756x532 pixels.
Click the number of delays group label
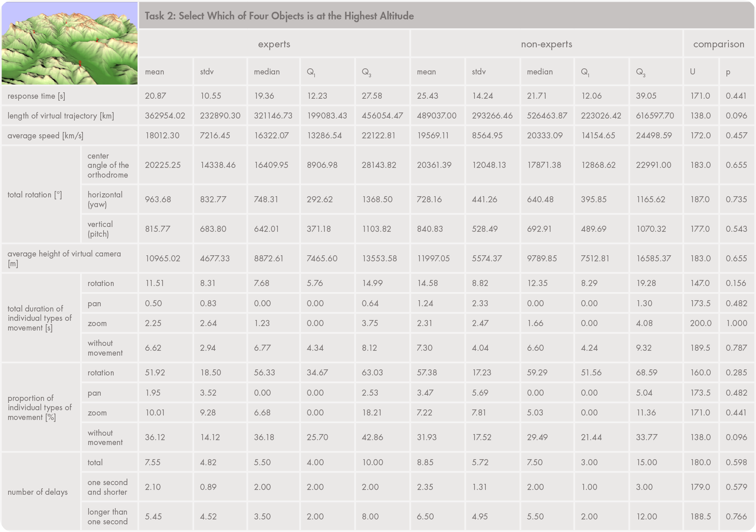(x=38, y=492)
